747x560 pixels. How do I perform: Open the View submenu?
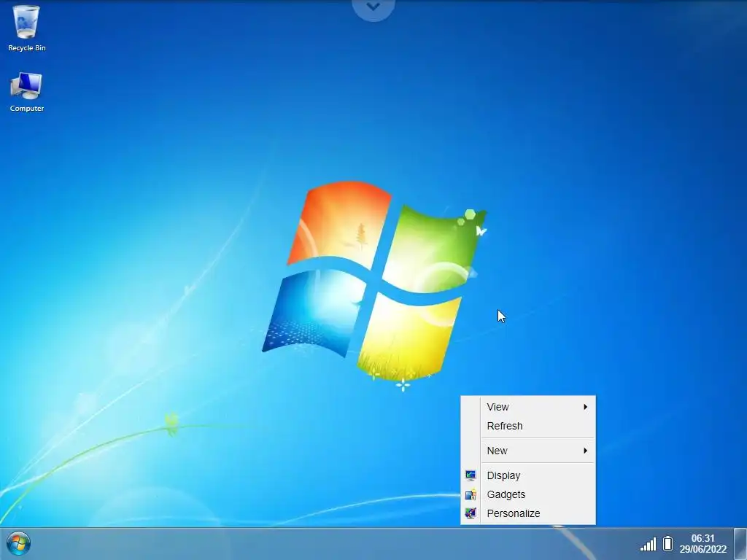pos(528,407)
